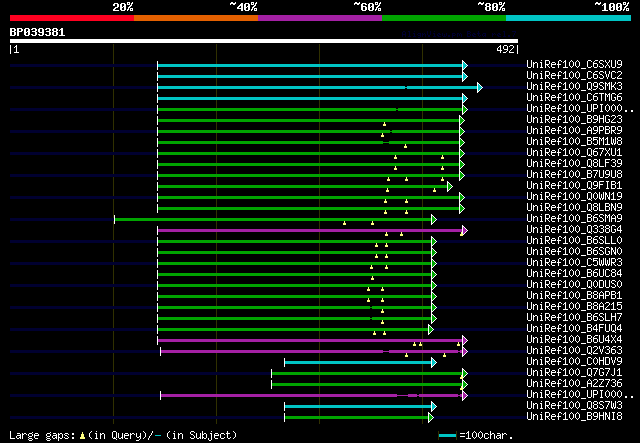Viewport: 640px width, 443px height.
Task: Click the purple arrowhead of the UniRef100_Q2V363 row
Action: click(465, 352)
